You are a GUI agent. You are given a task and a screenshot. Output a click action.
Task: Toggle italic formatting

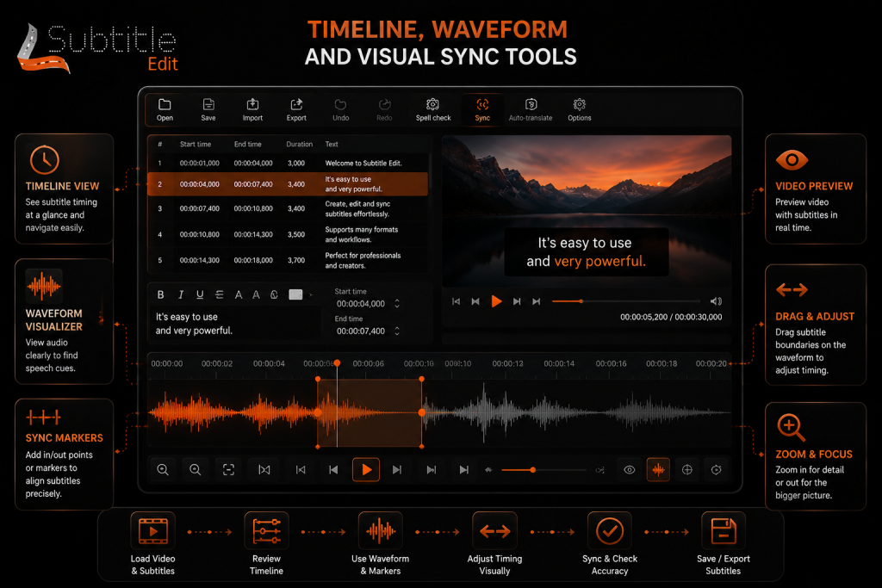181,294
